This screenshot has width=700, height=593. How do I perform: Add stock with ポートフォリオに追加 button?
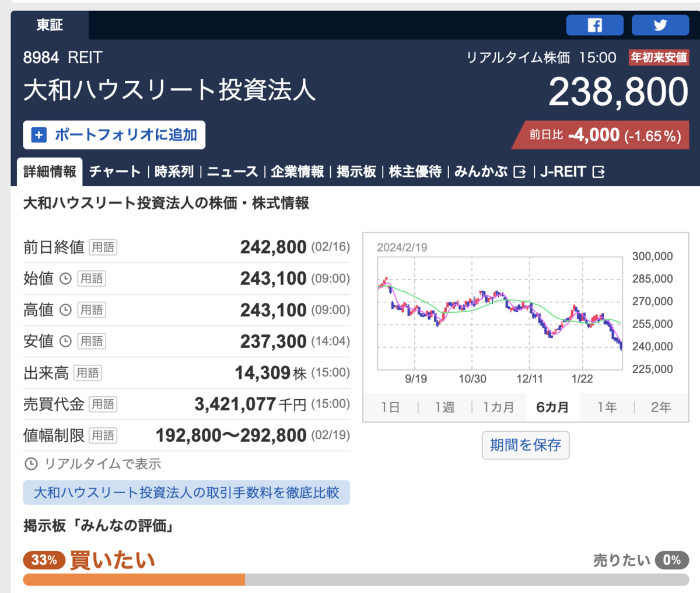114,135
